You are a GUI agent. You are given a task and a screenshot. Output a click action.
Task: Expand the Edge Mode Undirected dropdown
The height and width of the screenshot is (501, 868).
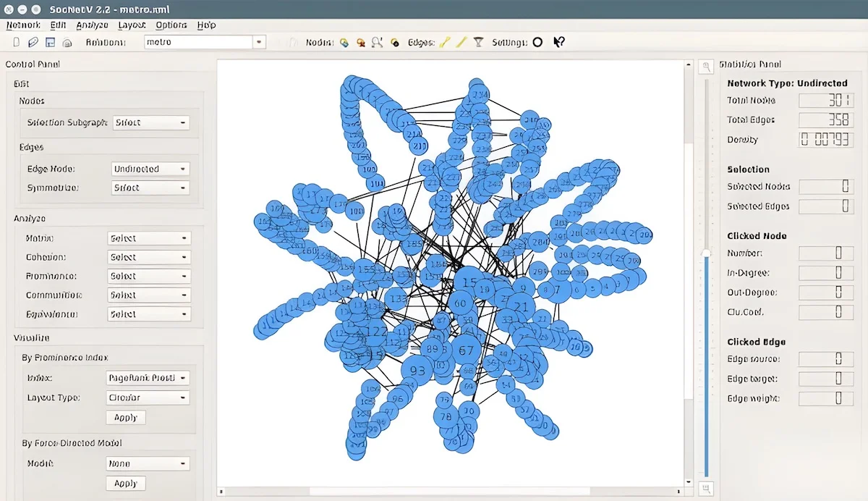click(150, 169)
